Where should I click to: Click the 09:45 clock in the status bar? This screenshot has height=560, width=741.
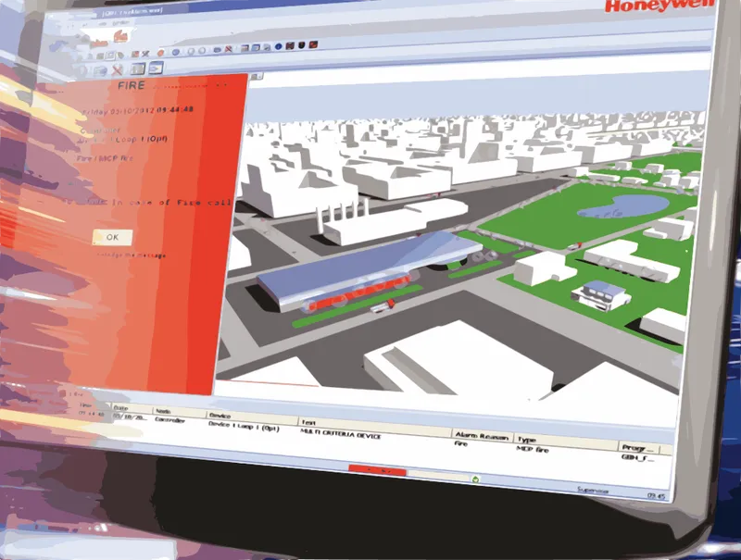pyautogui.click(x=656, y=497)
